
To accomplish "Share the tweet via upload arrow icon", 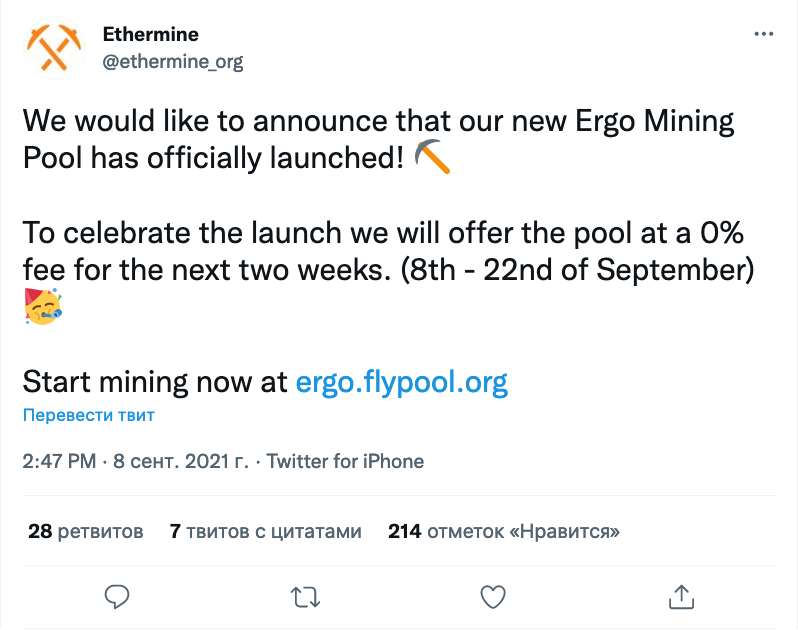I will pyautogui.click(x=681, y=596).
